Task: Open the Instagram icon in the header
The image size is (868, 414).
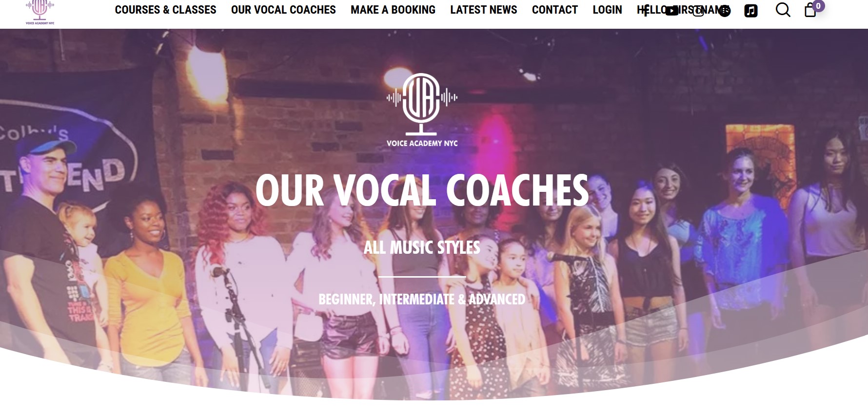Action: click(698, 10)
